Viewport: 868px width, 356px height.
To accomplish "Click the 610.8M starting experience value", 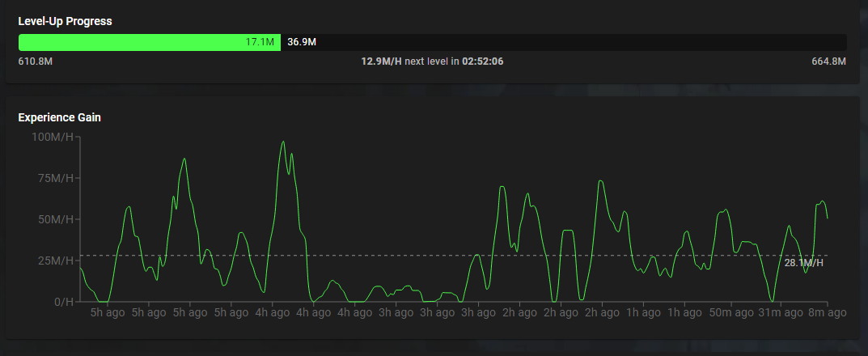I will coord(36,61).
